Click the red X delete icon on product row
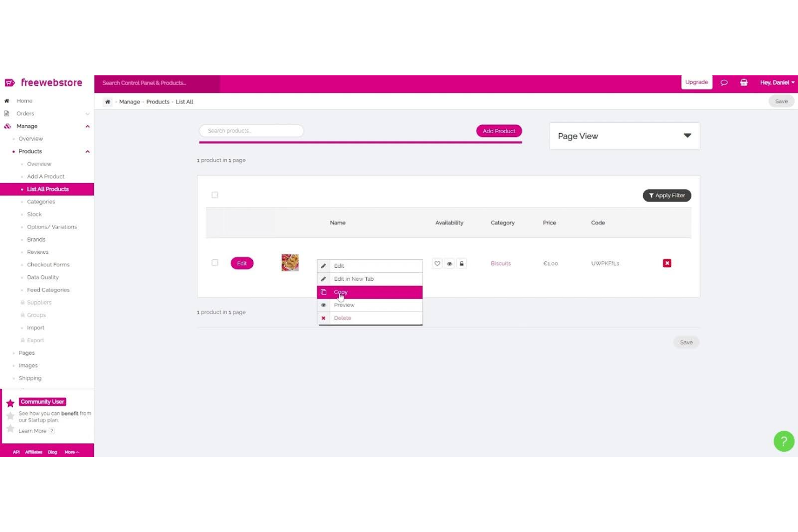 coord(667,263)
